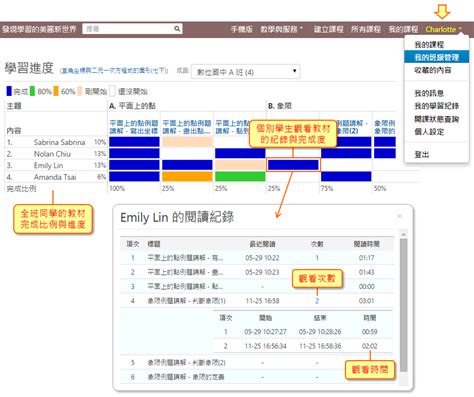474x397 pixels.
Task: Select 我的班級管理 highlighted menu entry
Action: pos(437,57)
